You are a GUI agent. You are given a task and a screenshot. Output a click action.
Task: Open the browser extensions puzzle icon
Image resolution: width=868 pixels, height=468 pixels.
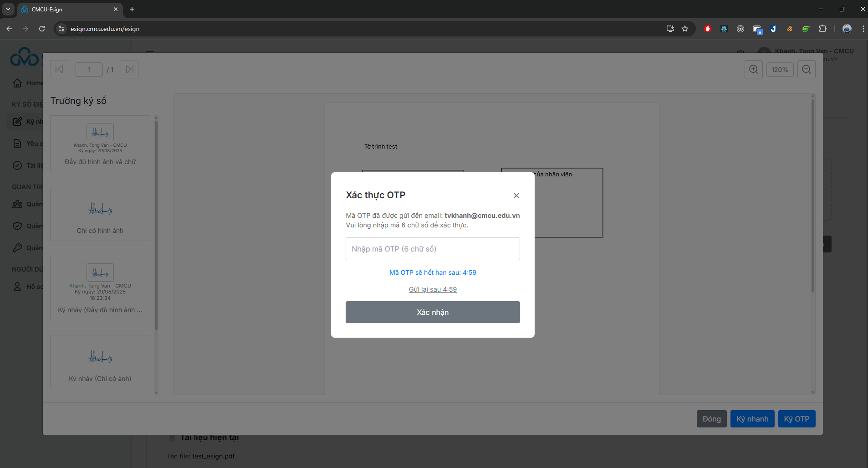click(x=822, y=29)
